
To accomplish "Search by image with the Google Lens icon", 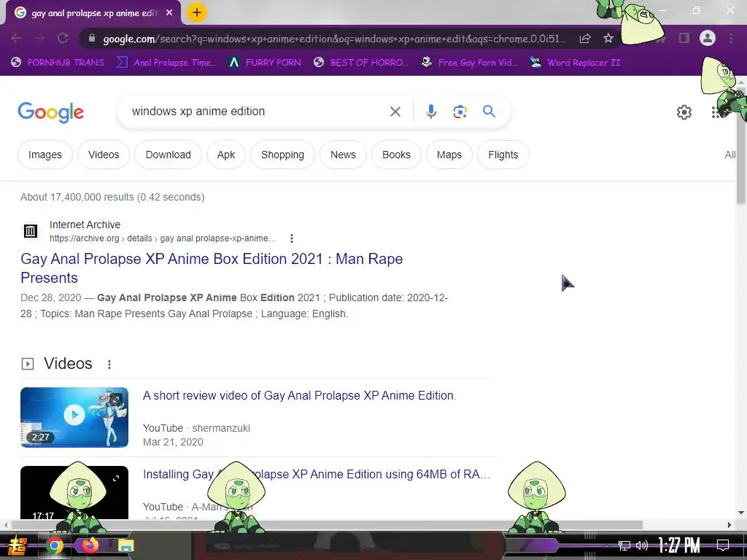I will pos(460,112).
